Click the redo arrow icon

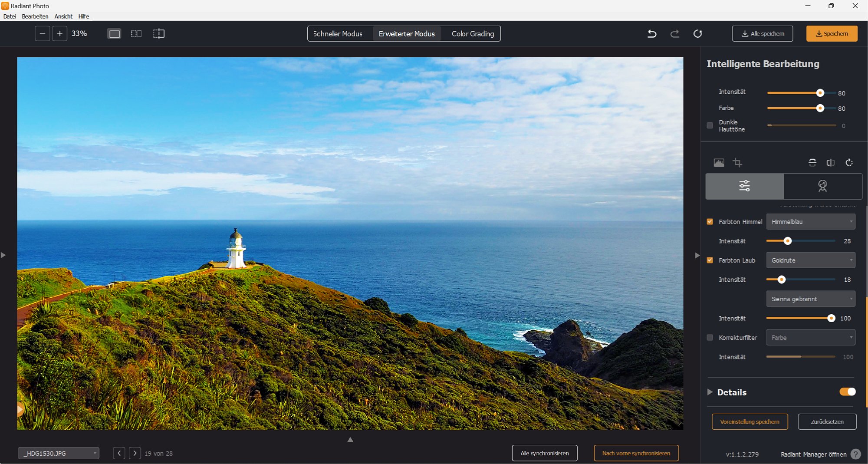point(674,33)
